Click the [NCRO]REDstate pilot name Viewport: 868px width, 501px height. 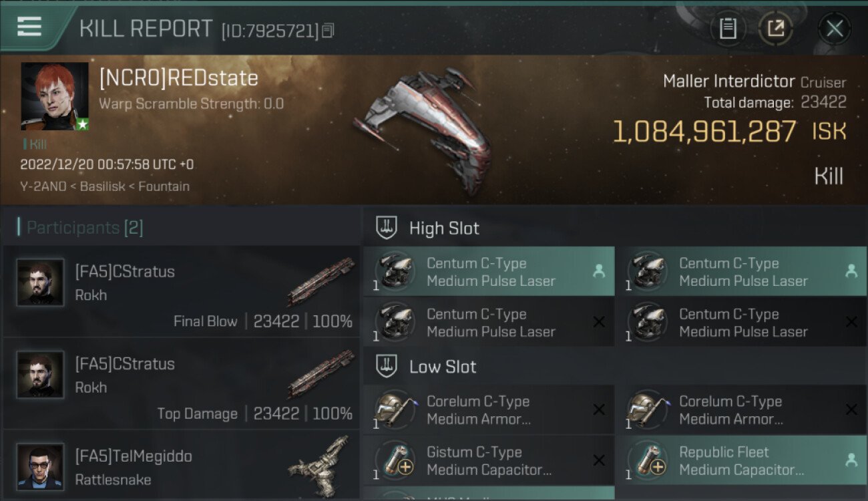[178, 78]
